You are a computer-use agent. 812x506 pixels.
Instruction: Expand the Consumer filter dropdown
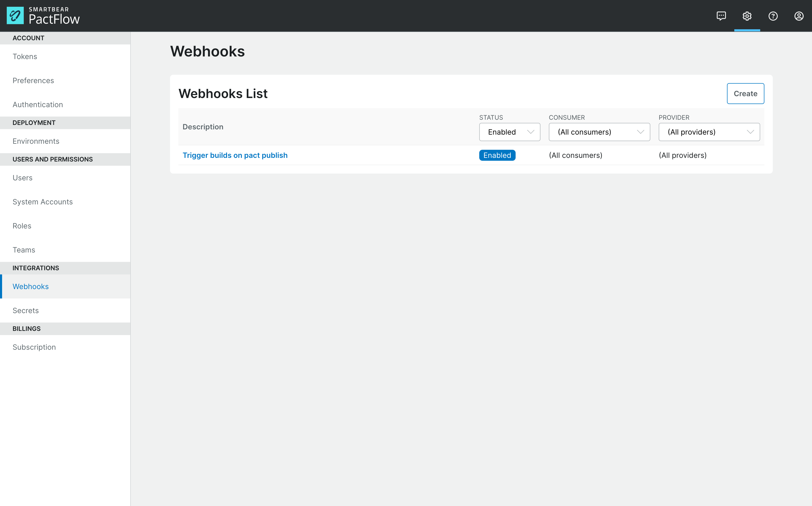tap(599, 132)
